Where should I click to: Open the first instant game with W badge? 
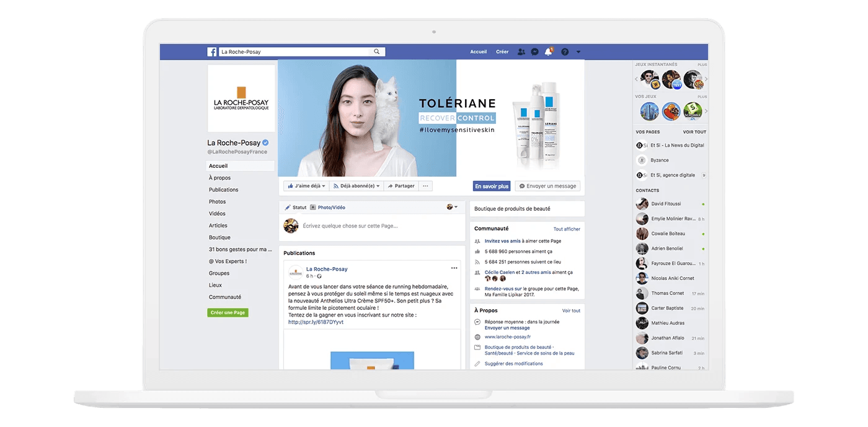tap(650, 79)
